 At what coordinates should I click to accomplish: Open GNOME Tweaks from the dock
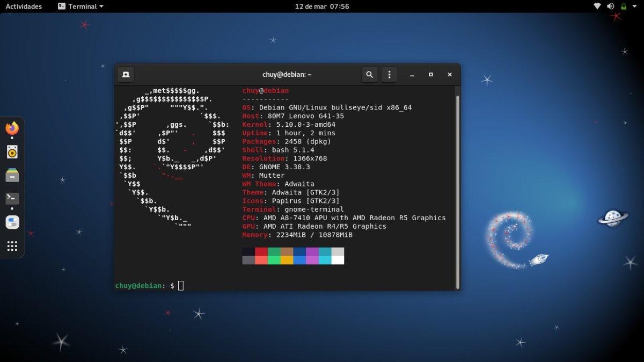pyautogui.click(x=12, y=222)
